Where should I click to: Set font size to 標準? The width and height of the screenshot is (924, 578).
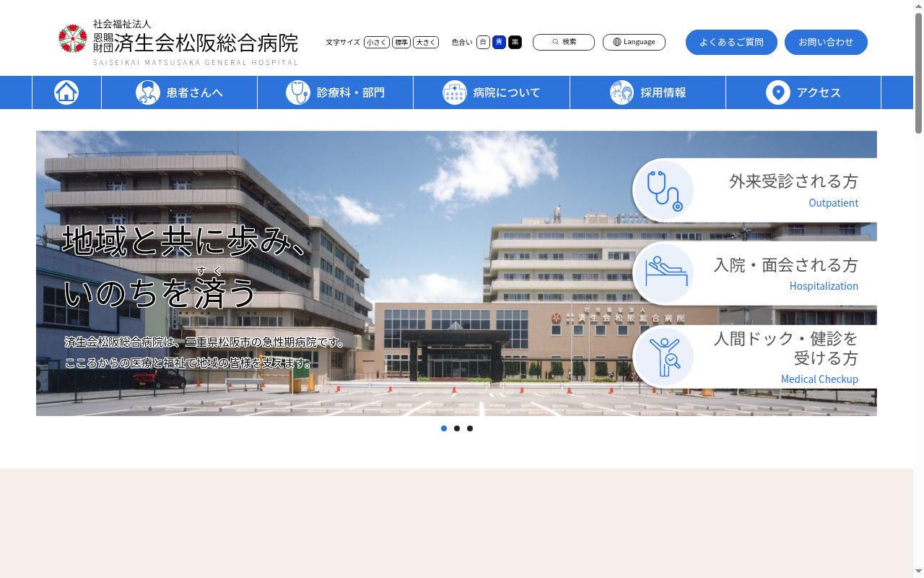401,42
